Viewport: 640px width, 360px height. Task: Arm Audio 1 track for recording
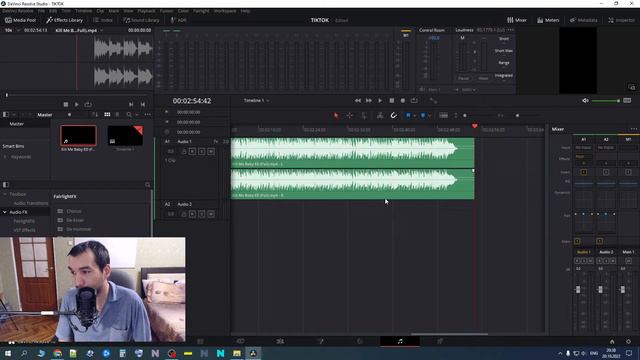[192, 151]
